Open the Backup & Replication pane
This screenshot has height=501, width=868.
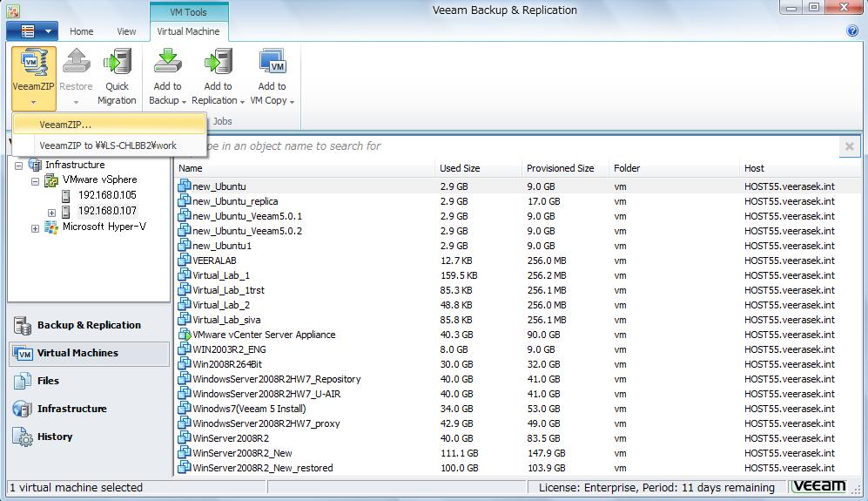89,325
